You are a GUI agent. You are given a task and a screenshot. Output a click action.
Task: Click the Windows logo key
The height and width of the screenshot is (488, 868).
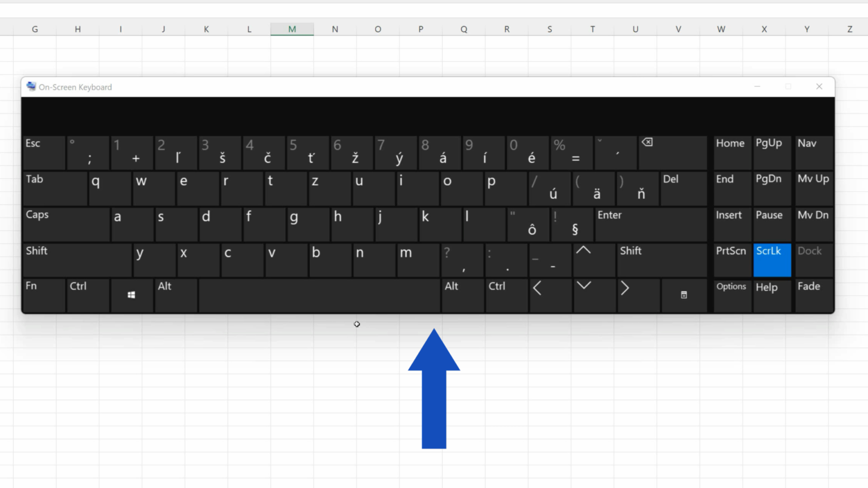click(x=131, y=295)
